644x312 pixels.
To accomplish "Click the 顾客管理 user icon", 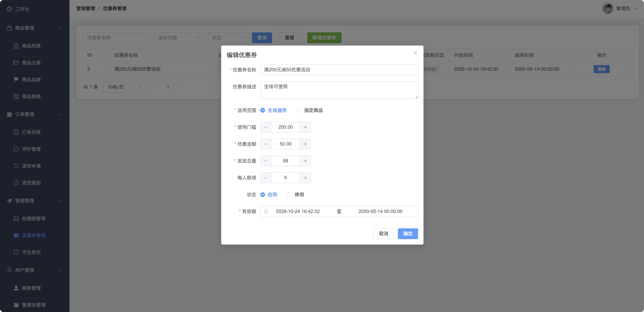I will tap(16, 288).
